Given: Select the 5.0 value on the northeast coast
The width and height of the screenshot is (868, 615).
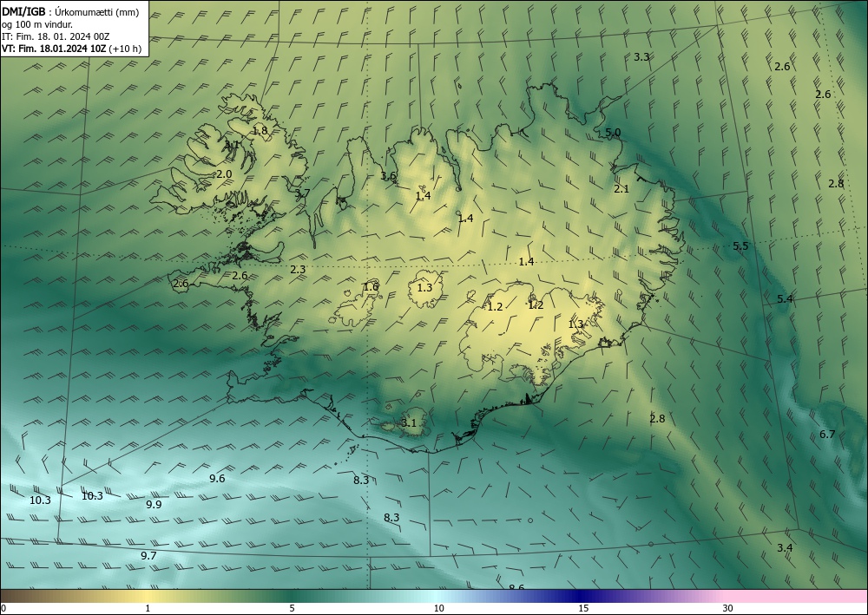Looking at the screenshot, I should pos(613,133).
